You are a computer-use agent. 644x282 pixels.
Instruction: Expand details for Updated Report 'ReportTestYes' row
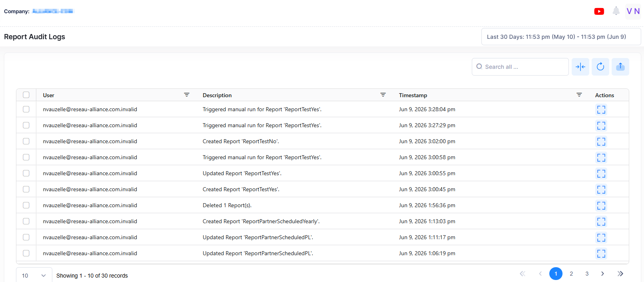pos(601,173)
